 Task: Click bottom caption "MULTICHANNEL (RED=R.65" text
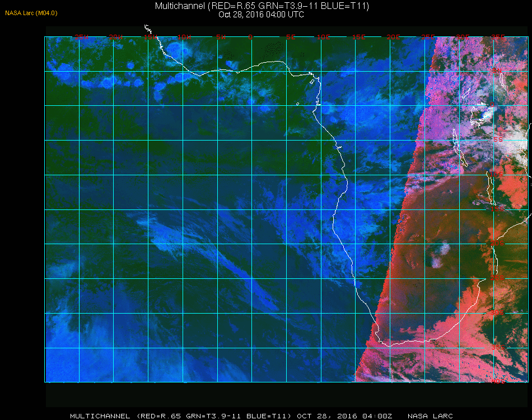tap(125, 416)
